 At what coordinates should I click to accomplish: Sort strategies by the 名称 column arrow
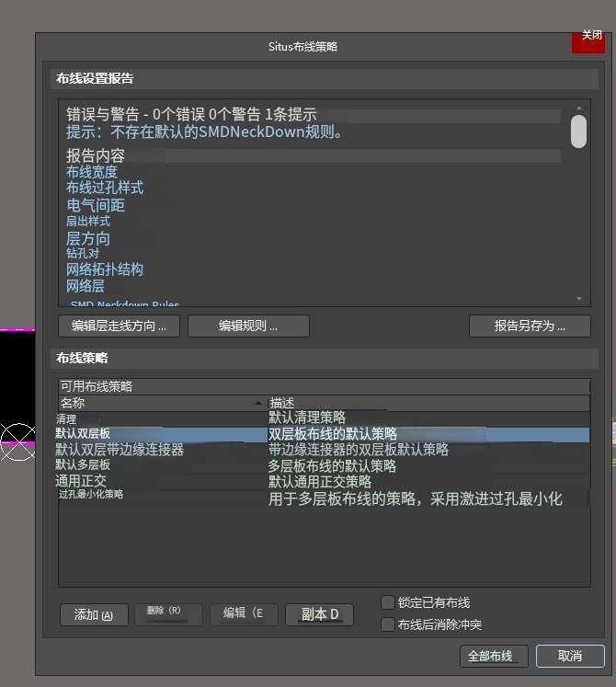258,403
